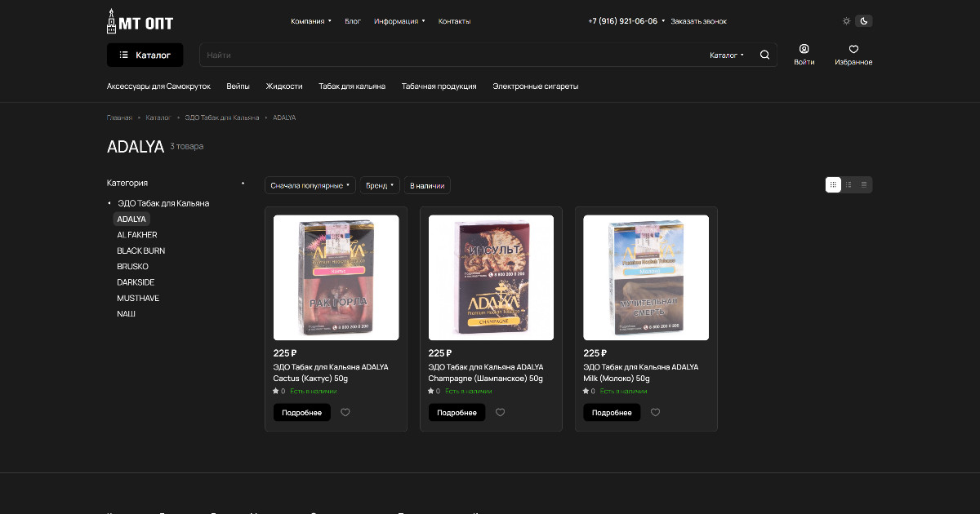Click Подробнее for Cactus tobacco

click(302, 413)
